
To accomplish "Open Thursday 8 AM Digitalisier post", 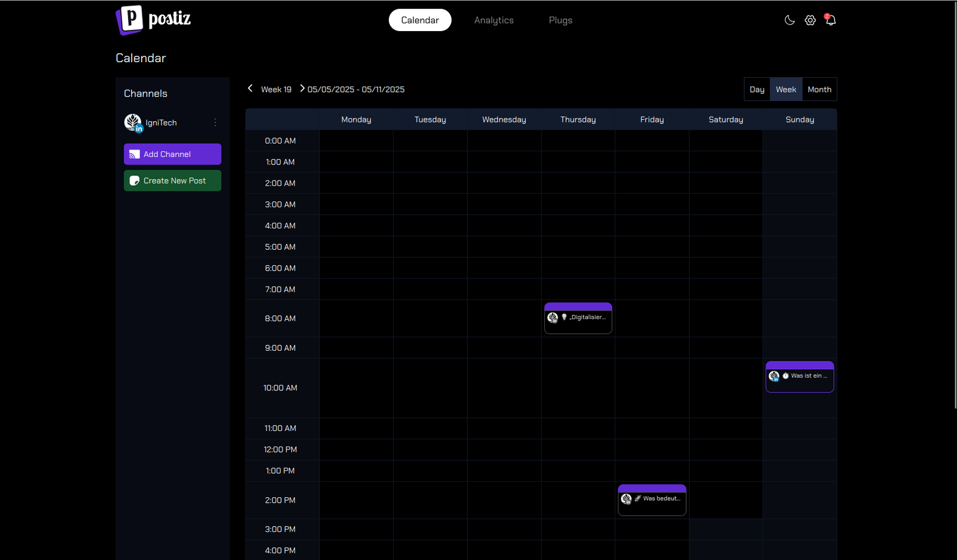I will [x=586, y=318].
